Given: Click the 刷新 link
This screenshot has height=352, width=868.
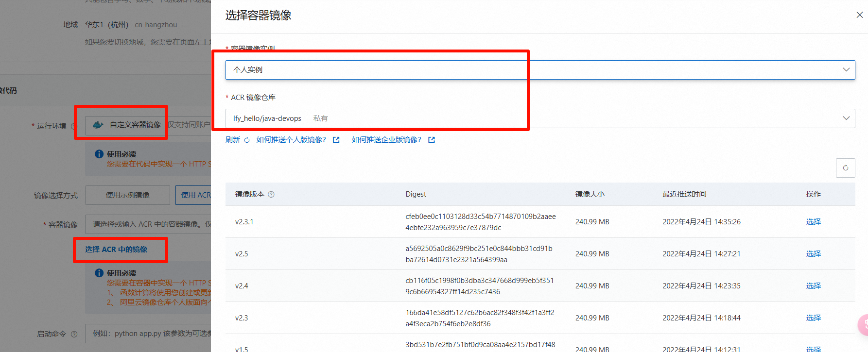Looking at the screenshot, I should click(x=233, y=140).
